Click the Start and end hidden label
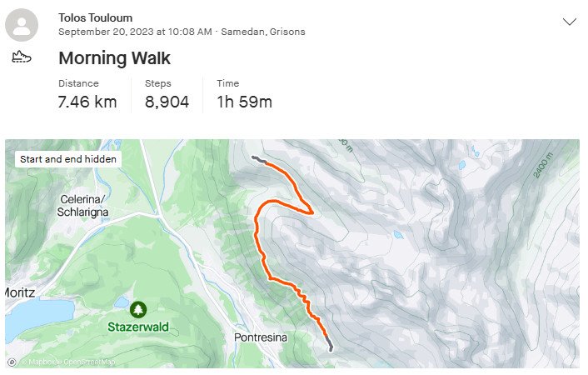Screen dimensions: 588x375 click(68, 159)
